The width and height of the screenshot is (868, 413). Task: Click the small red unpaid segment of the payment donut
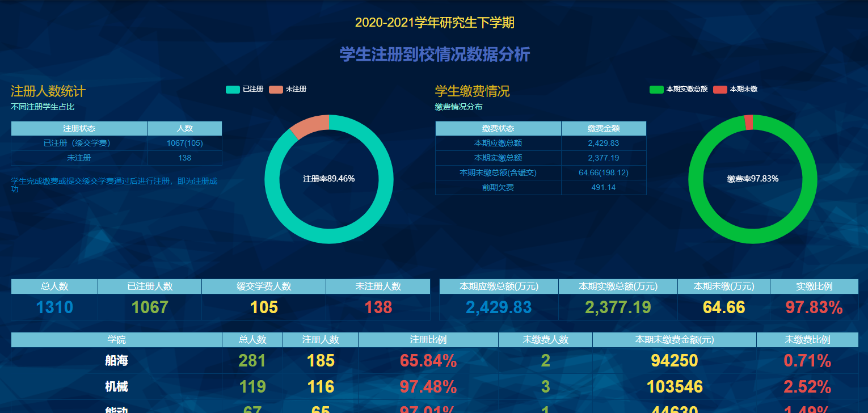749,122
